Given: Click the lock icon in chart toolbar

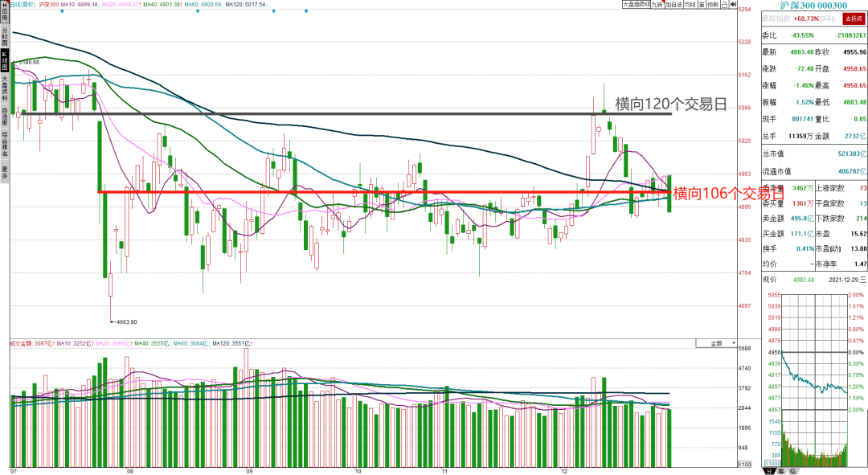Looking at the screenshot, I should tap(725, 5).
